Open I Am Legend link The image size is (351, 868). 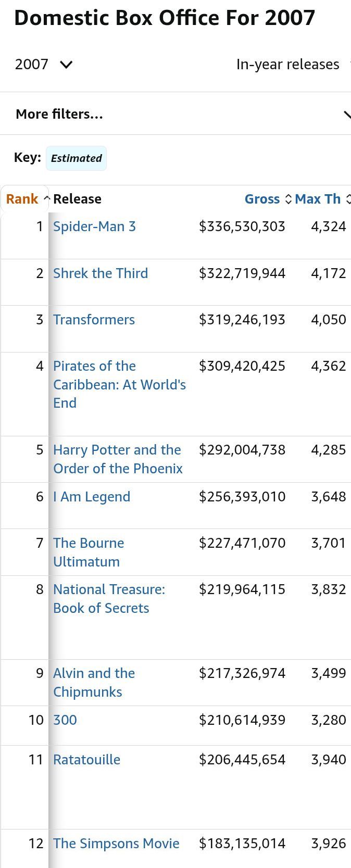[92, 497]
